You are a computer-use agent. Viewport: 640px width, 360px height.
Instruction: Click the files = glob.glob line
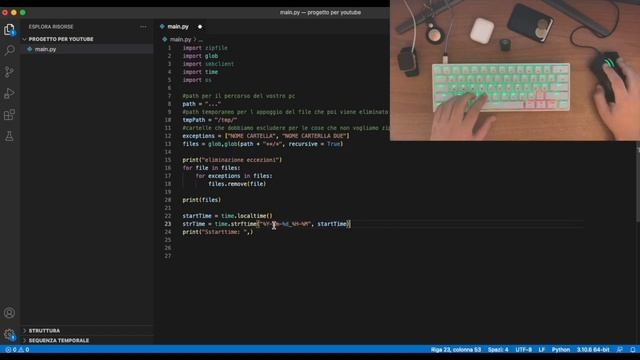(262, 144)
